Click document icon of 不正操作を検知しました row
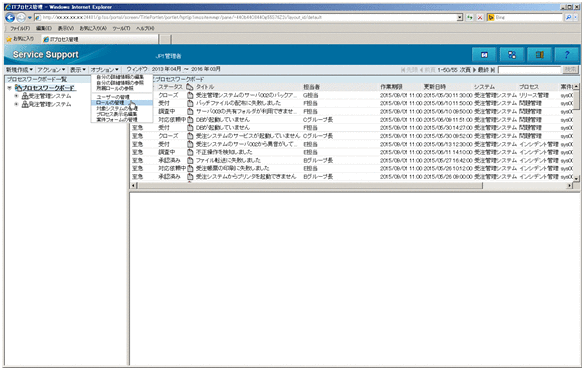585x371 pixels. click(x=190, y=152)
